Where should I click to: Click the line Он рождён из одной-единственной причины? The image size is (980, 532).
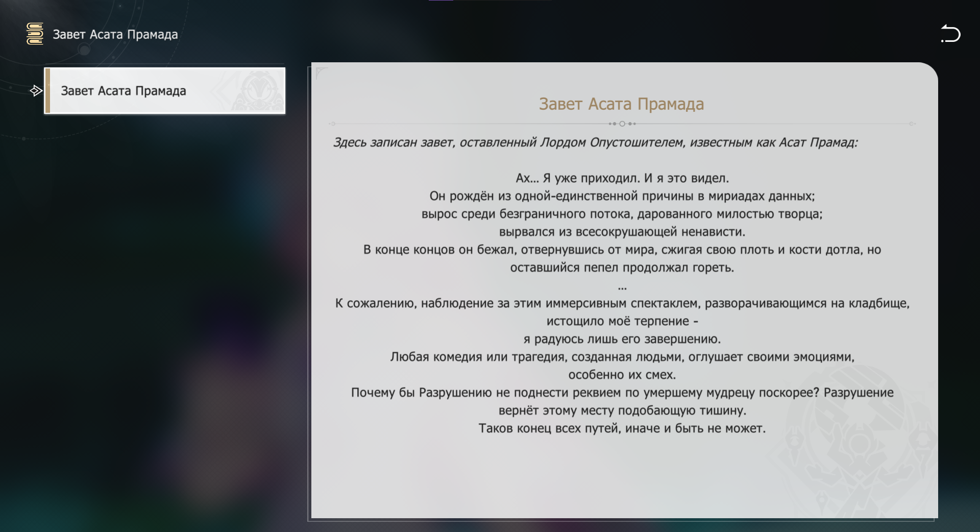click(622, 196)
